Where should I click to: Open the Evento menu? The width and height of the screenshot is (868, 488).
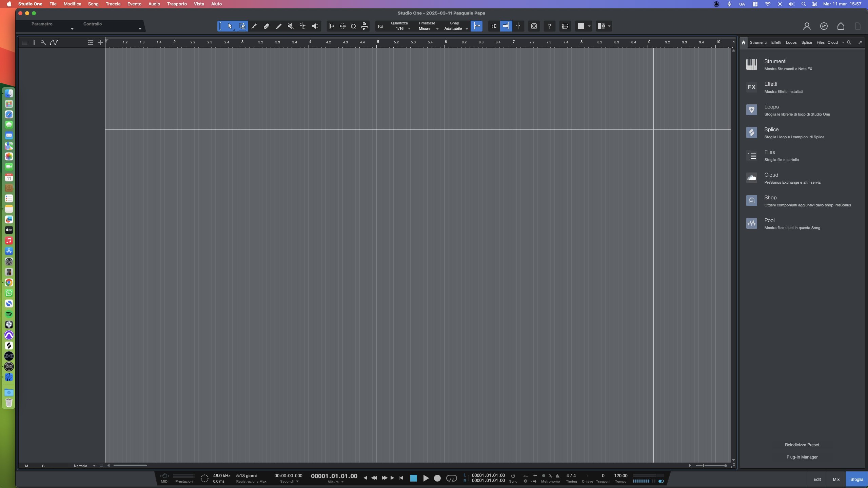click(x=134, y=4)
